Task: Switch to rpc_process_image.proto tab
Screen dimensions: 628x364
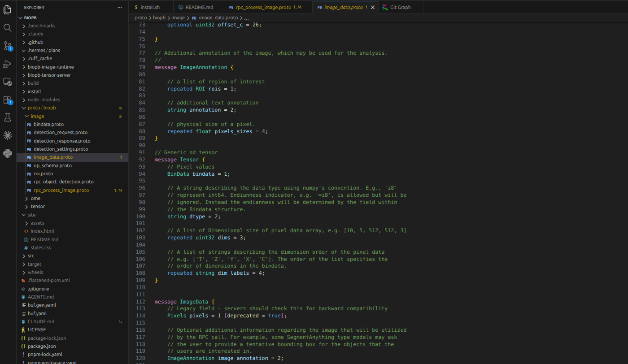Action: (267, 7)
